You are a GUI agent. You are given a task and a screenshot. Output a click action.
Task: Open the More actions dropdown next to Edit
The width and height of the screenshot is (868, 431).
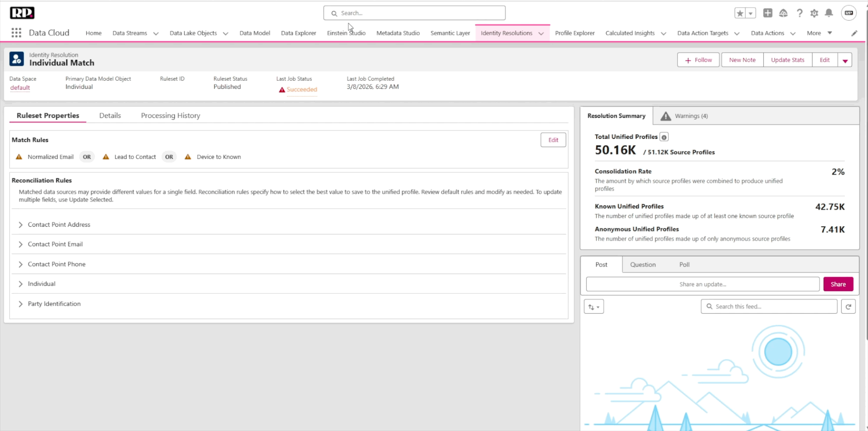(x=845, y=60)
